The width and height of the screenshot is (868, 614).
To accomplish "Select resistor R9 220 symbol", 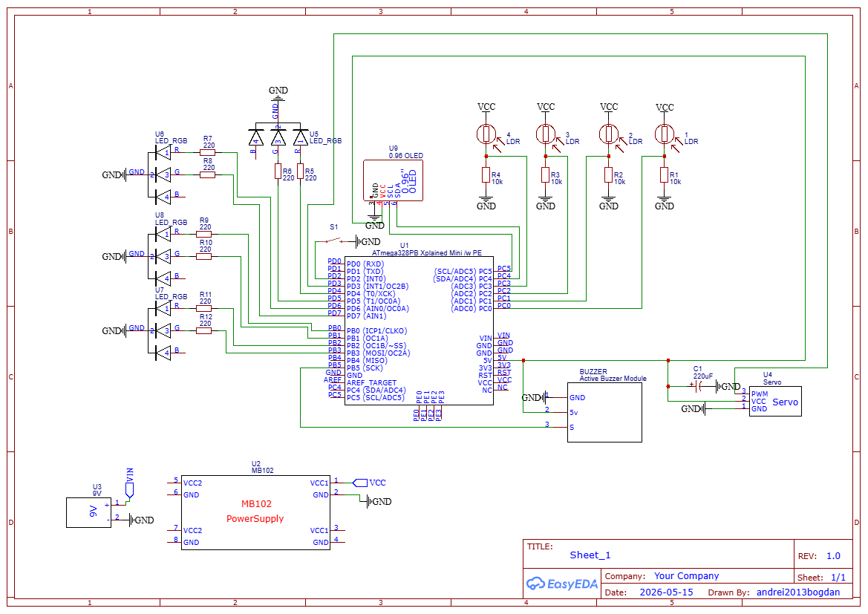I will click(203, 234).
